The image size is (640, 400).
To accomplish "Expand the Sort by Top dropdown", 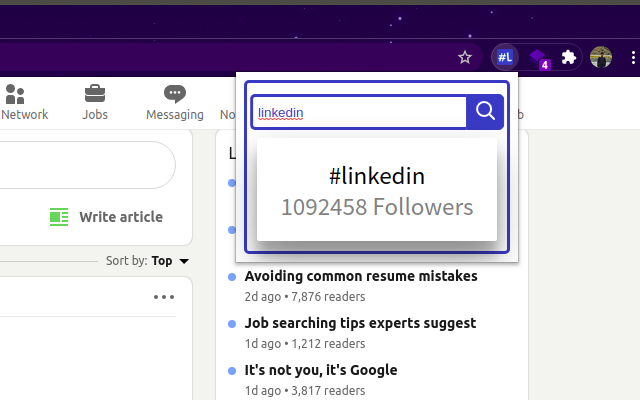I will 147,261.
